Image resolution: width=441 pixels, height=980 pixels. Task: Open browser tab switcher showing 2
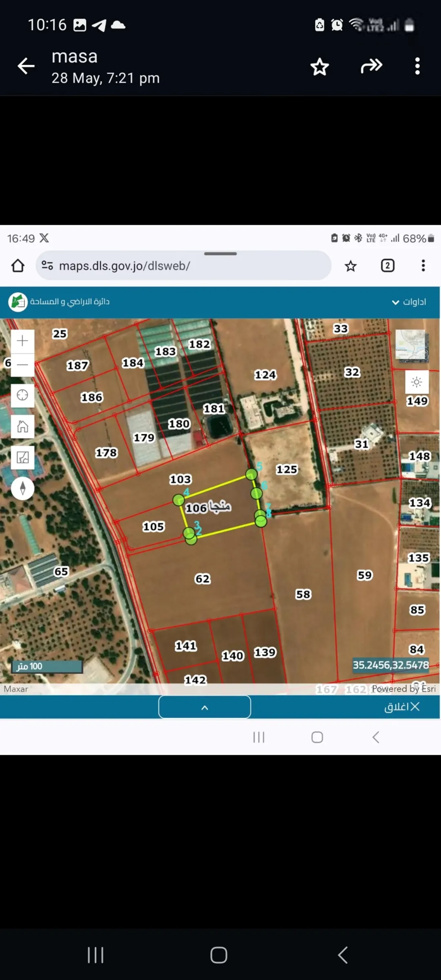coord(388,266)
